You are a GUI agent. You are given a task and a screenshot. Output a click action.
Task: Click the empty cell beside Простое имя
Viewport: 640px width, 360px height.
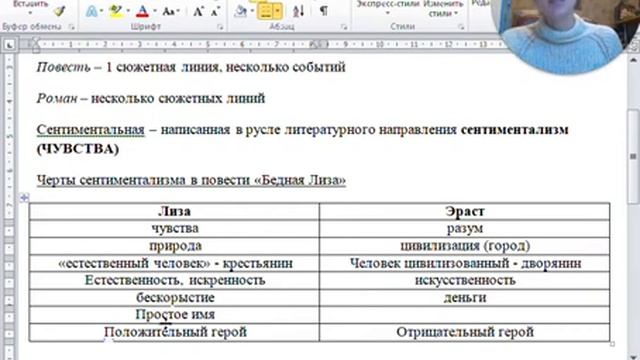(x=465, y=315)
